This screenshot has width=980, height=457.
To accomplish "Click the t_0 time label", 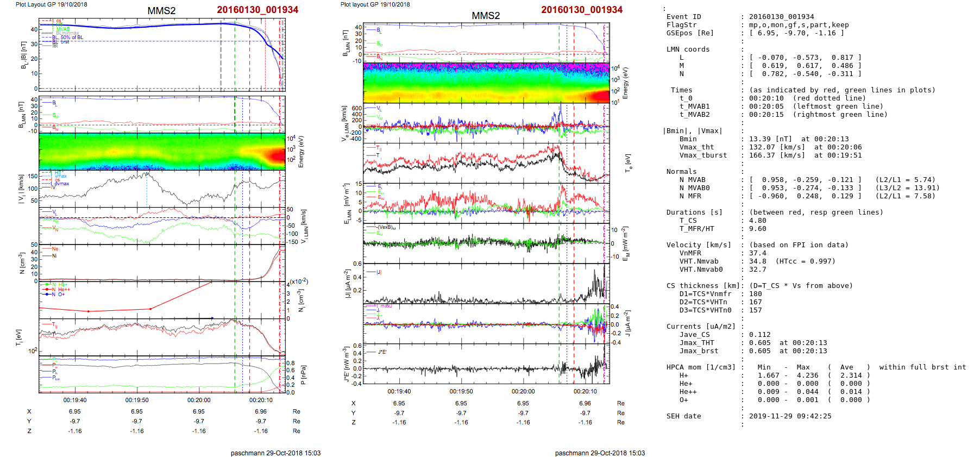I will 686,98.
